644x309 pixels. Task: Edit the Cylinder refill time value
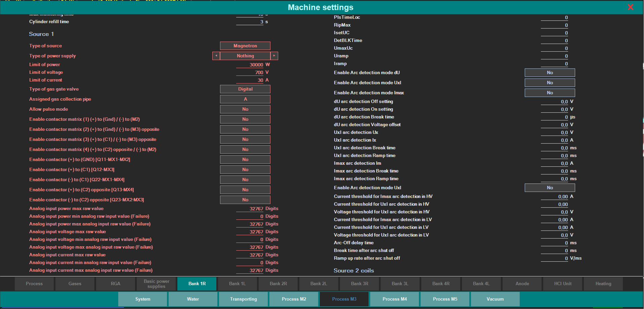coord(250,22)
